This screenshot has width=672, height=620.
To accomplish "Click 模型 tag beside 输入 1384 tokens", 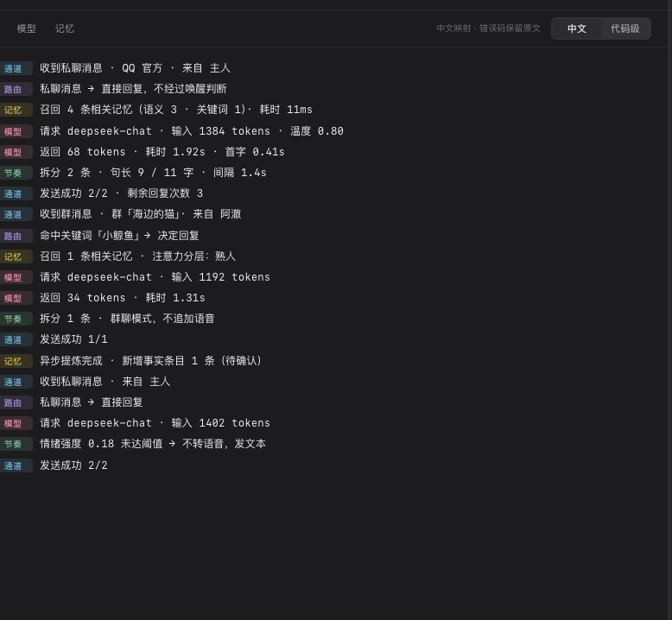I will pos(16,131).
